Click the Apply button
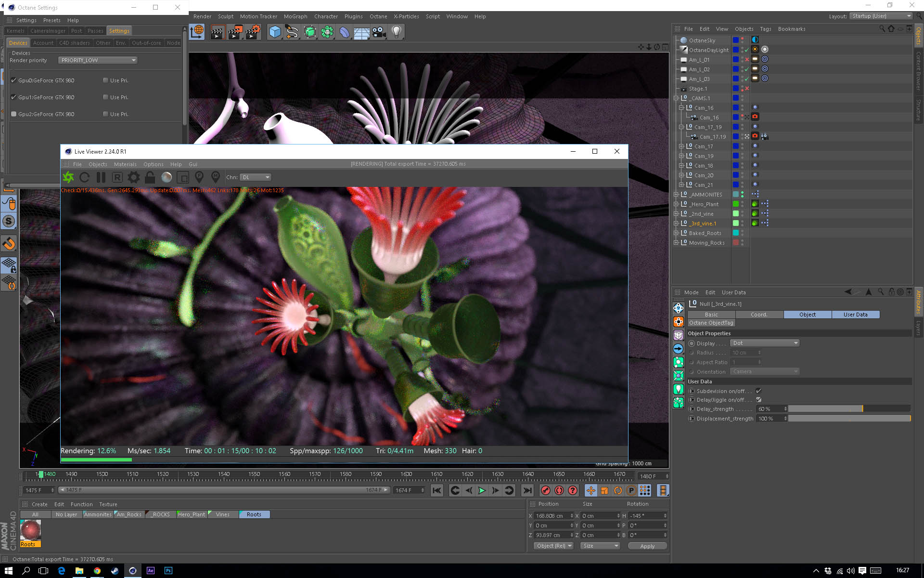The height and width of the screenshot is (578, 924). 647,546
